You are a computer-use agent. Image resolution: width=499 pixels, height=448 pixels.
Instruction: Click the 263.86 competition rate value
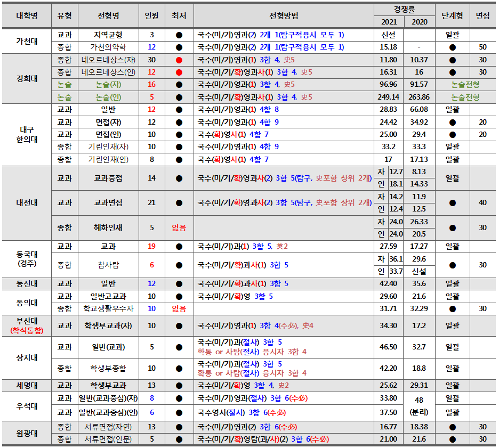pyautogui.click(x=419, y=97)
